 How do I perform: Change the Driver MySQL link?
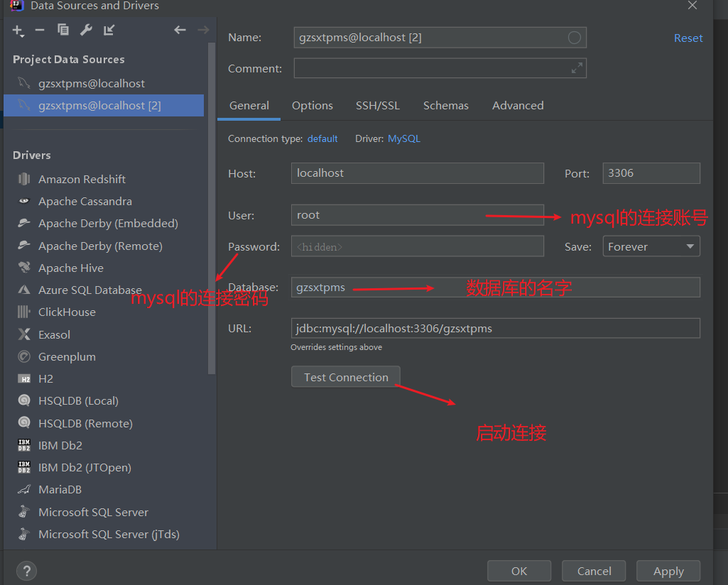tap(404, 138)
